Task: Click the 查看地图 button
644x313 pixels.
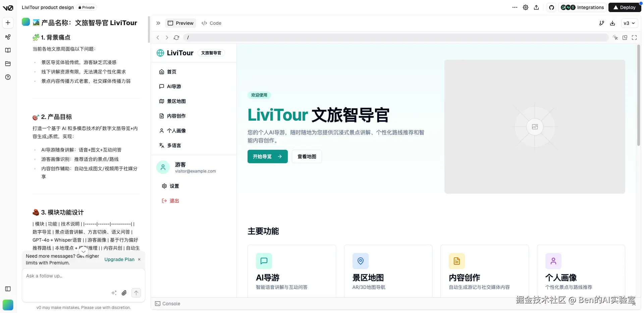Action: (307, 156)
